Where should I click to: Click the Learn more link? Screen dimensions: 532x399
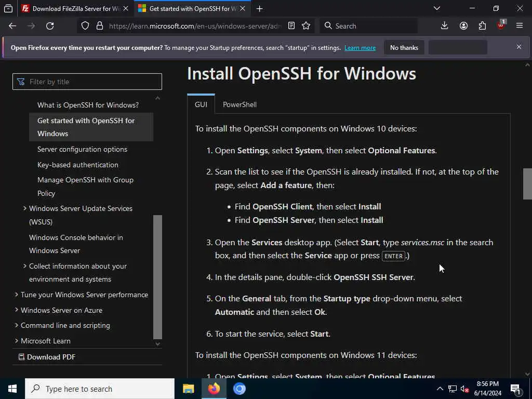pos(360,48)
